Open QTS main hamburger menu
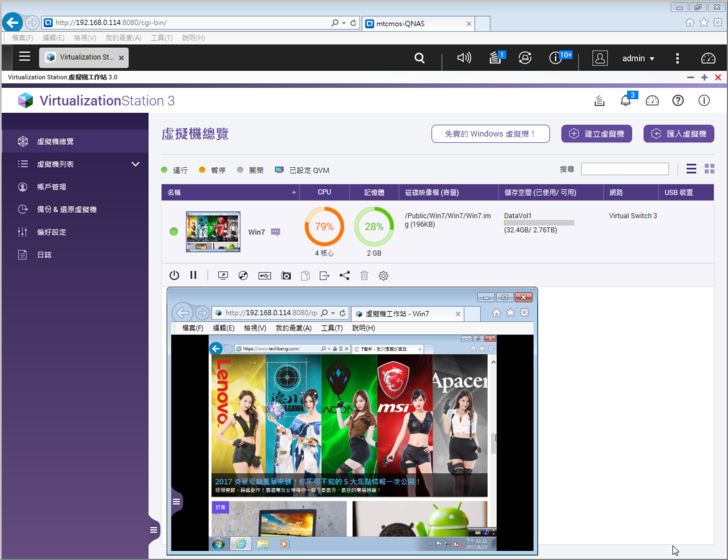This screenshot has height=560, width=728. coord(25,57)
